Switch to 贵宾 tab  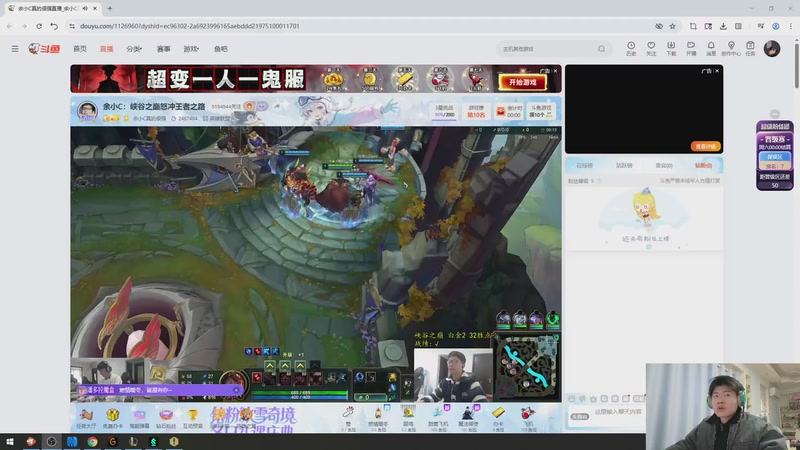pos(664,165)
